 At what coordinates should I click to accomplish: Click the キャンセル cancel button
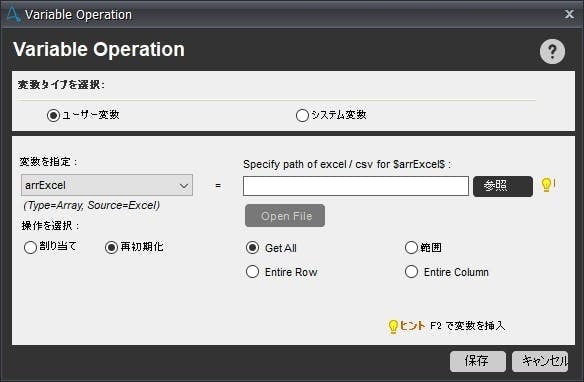pos(540,361)
